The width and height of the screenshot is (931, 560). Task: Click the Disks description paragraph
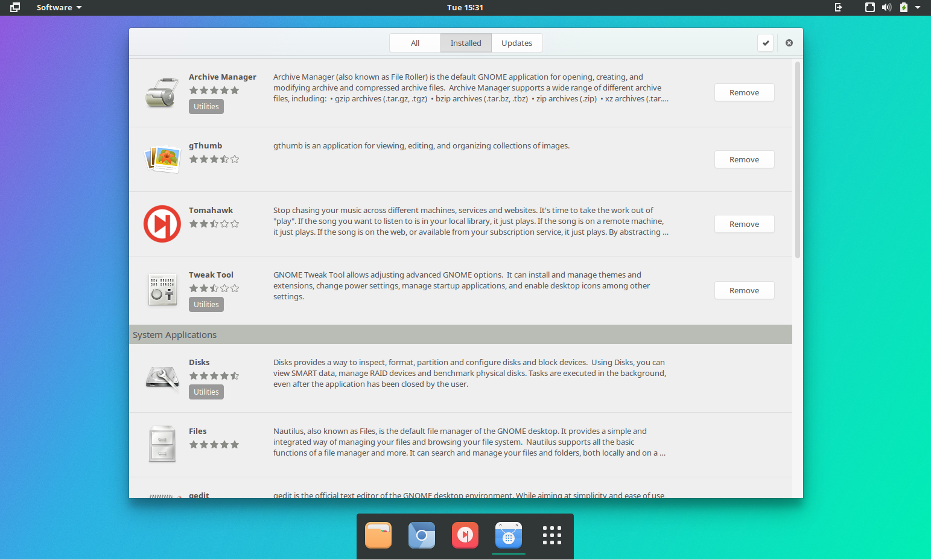[469, 373]
